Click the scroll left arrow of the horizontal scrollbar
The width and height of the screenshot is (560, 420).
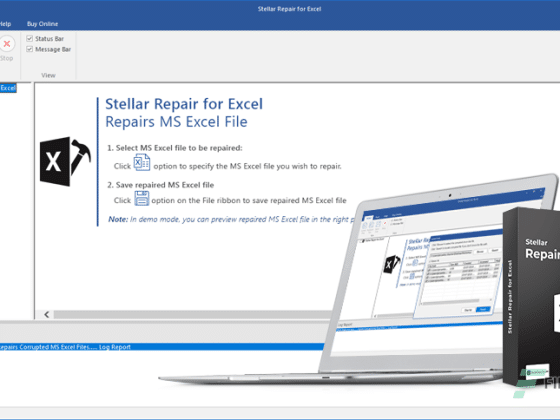tap(47, 314)
